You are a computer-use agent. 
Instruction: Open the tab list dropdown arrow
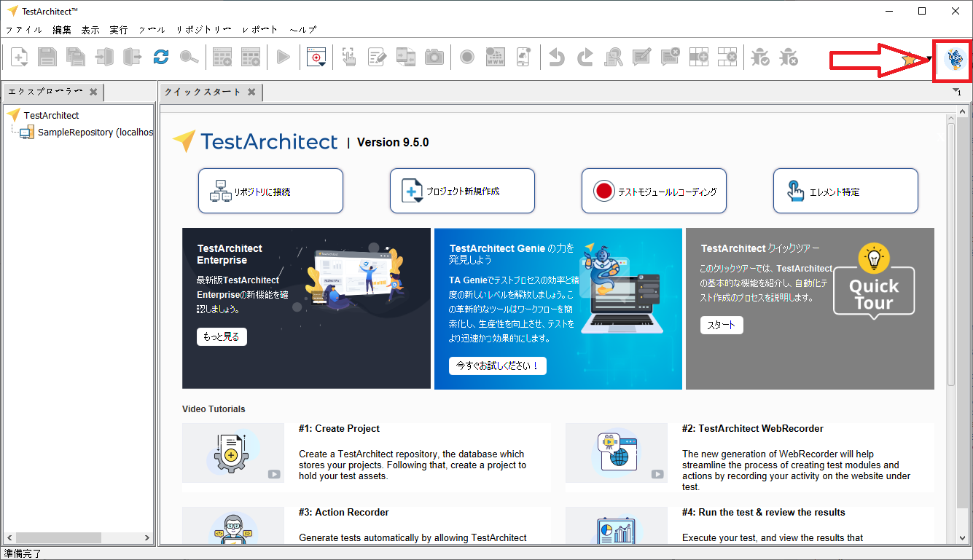(x=957, y=92)
